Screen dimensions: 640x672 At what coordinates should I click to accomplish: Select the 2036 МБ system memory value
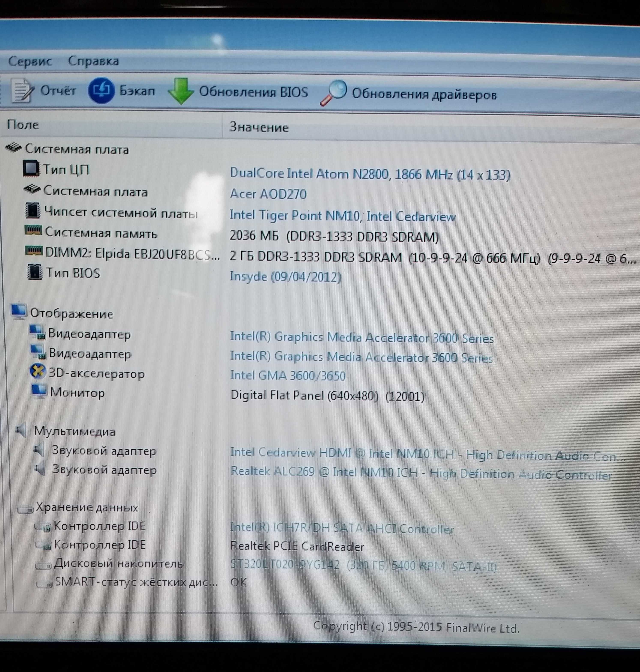334,236
